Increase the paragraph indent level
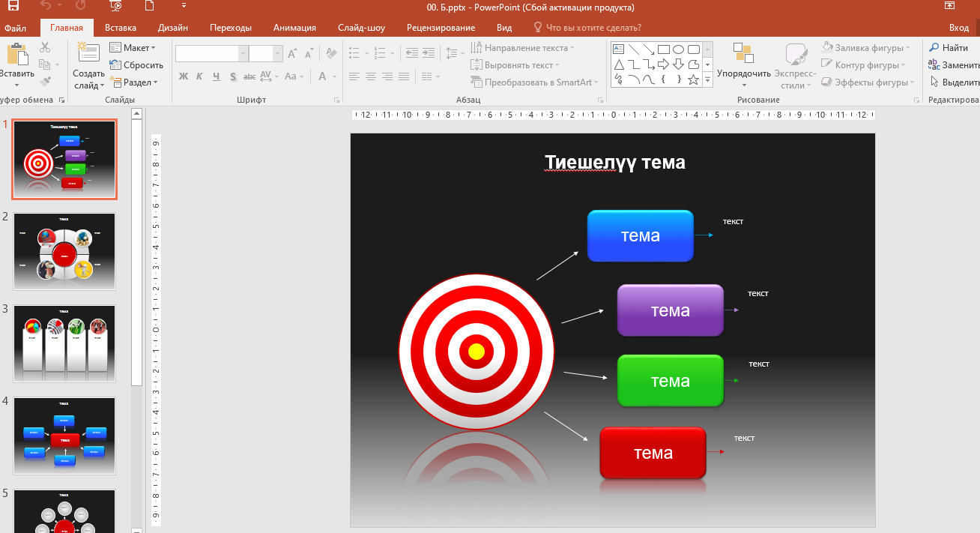Viewport: 980px width, 533px height. pos(428,53)
